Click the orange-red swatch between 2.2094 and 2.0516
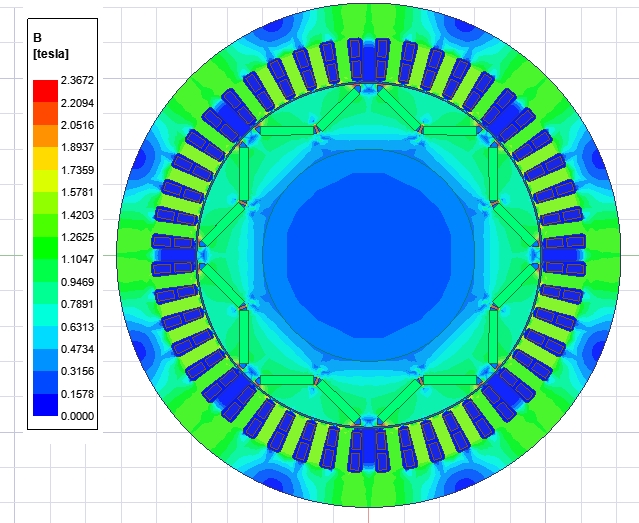This screenshot has height=523, width=639. (45, 113)
